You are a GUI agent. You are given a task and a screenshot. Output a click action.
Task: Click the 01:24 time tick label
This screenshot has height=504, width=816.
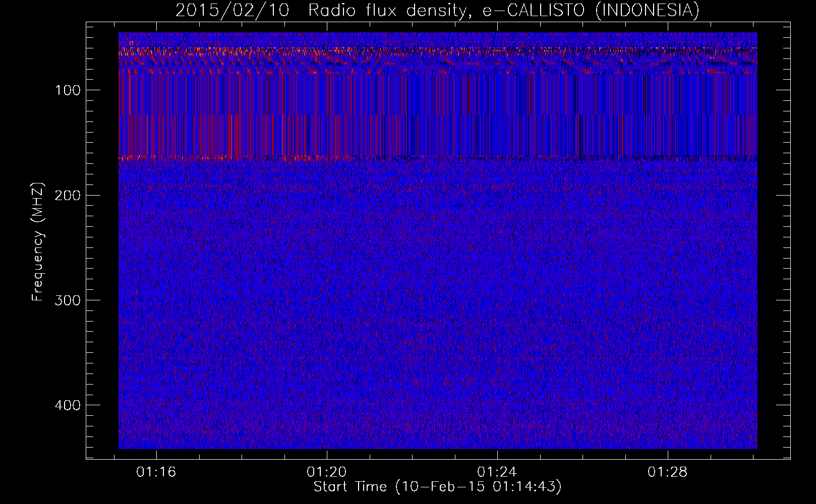(497, 472)
